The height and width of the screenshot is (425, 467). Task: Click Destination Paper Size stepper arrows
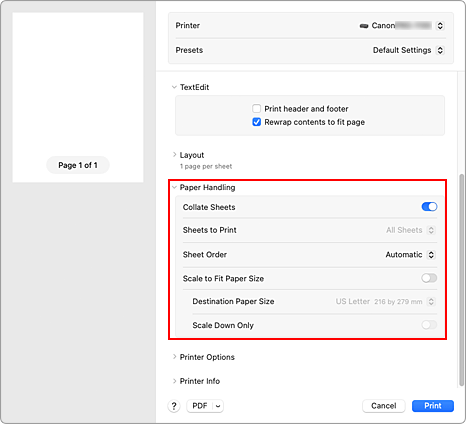pos(431,302)
